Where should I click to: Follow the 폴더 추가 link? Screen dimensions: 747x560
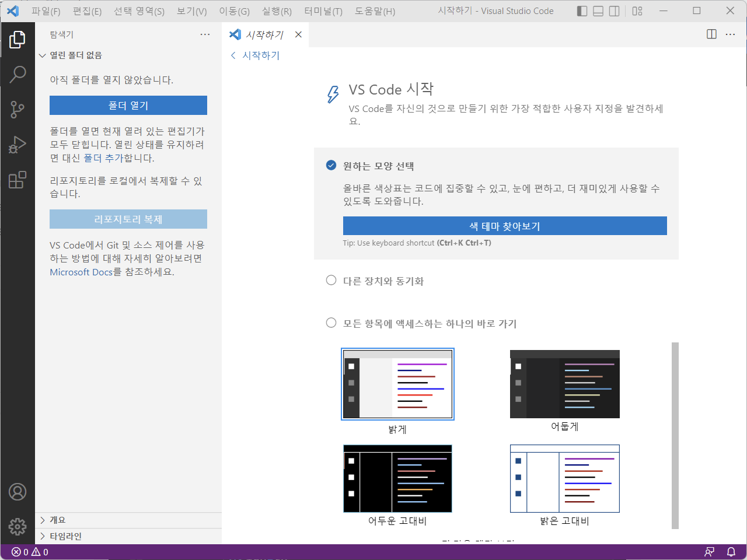104,158
